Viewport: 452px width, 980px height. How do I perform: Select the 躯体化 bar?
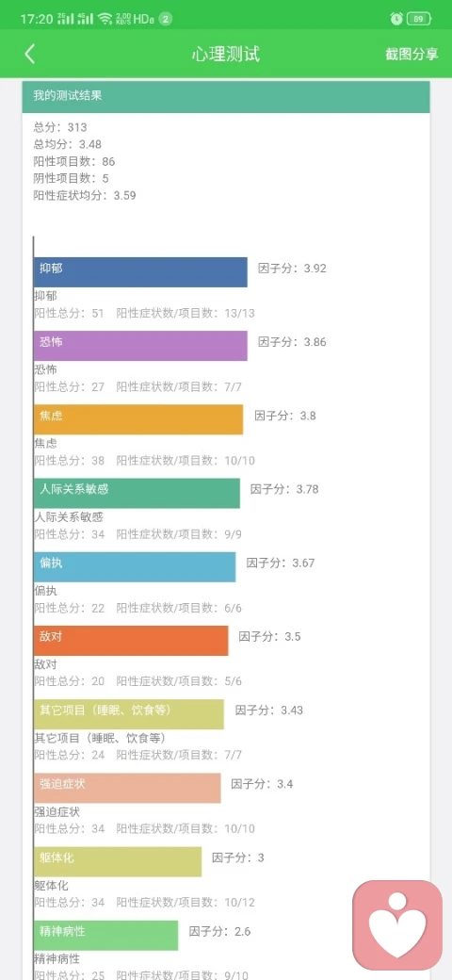coord(118,862)
